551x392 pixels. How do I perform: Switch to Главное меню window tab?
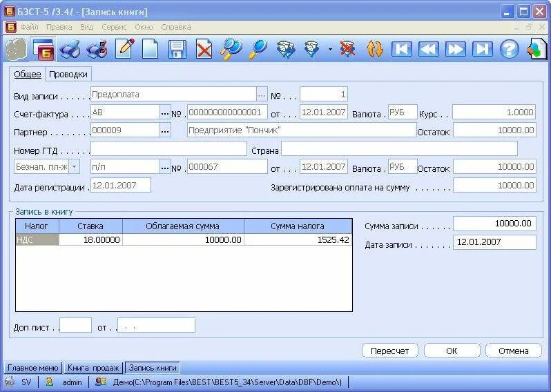click(x=32, y=368)
